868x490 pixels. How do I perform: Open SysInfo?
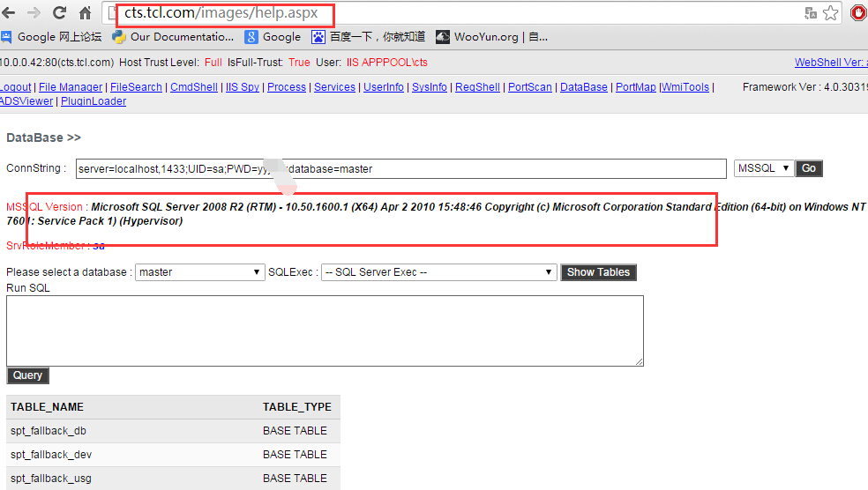(430, 87)
